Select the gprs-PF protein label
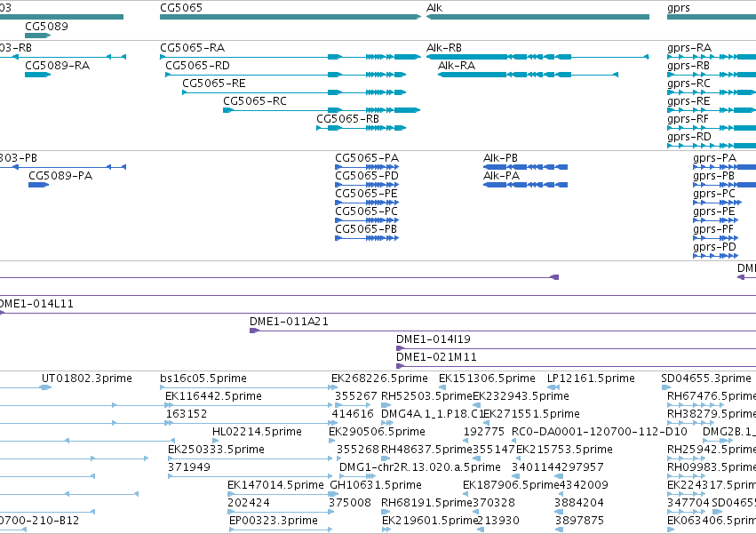 click(713, 229)
